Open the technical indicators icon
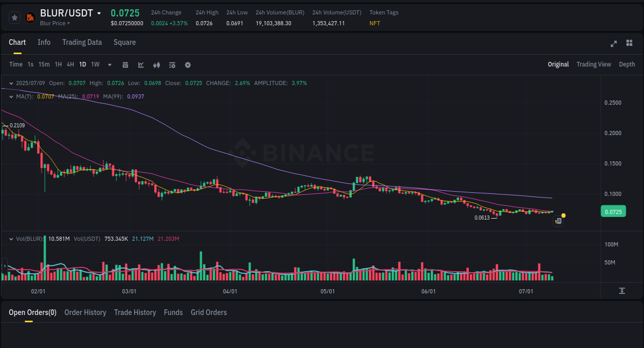Screen dimensions: 644x348 tap(172, 64)
